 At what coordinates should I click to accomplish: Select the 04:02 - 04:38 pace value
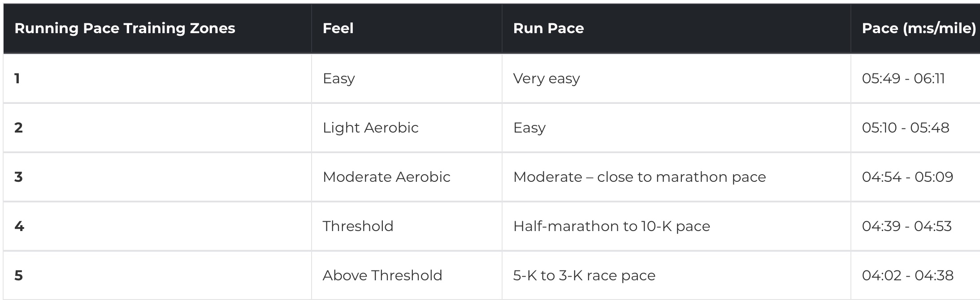tap(907, 275)
